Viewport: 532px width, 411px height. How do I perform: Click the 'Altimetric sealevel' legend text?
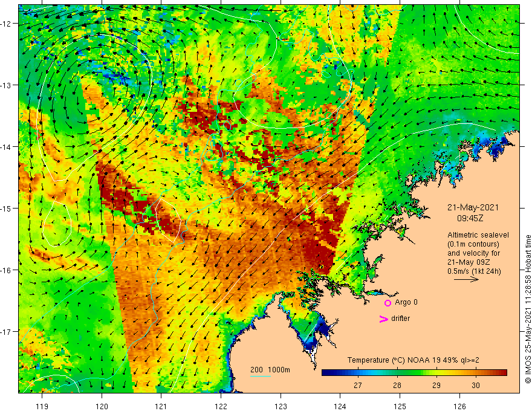click(478, 235)
